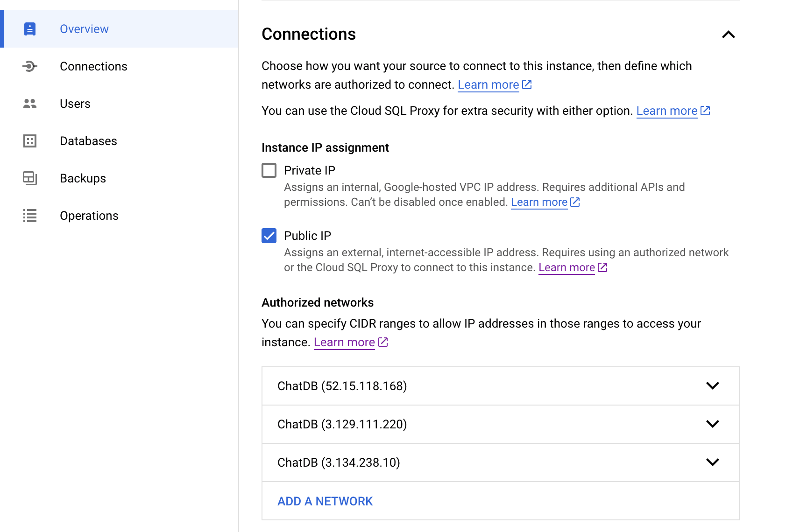Click external-link icon beside Authorized networks Learn more
The height and width of the screenshot is (532, 807).
click(x=383, y=342)
